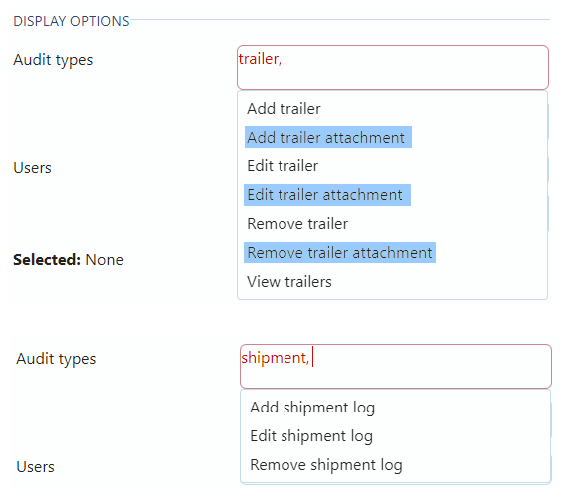Screen dimensions: 565x501
Task: Select 'Edit trailer attachment' option
Action: (327, 195)
